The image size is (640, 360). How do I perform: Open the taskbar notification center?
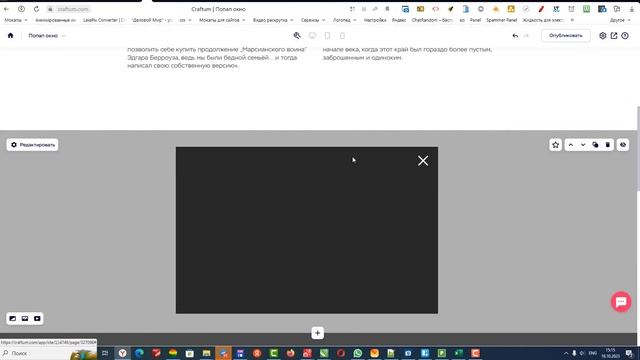629,353
